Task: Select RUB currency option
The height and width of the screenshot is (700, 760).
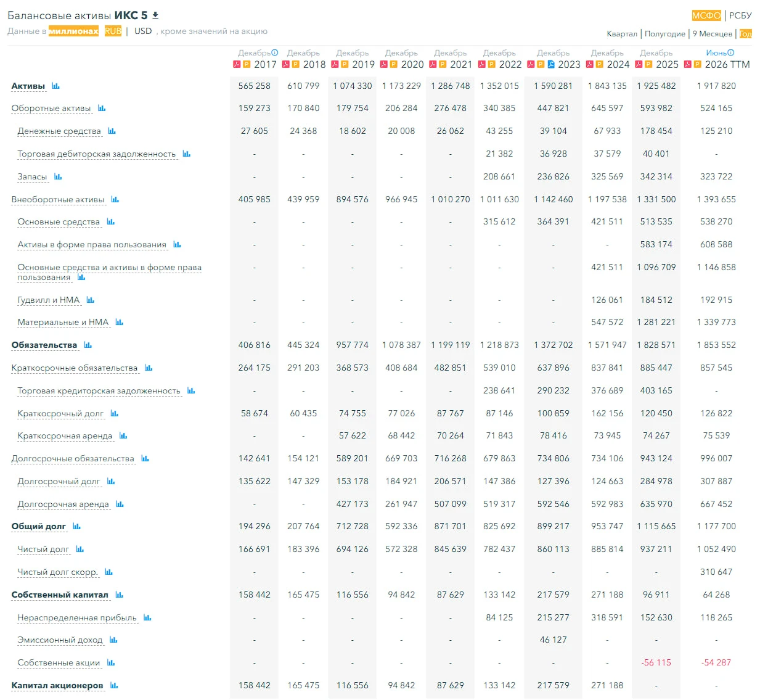Action: (x=113, y=31)
